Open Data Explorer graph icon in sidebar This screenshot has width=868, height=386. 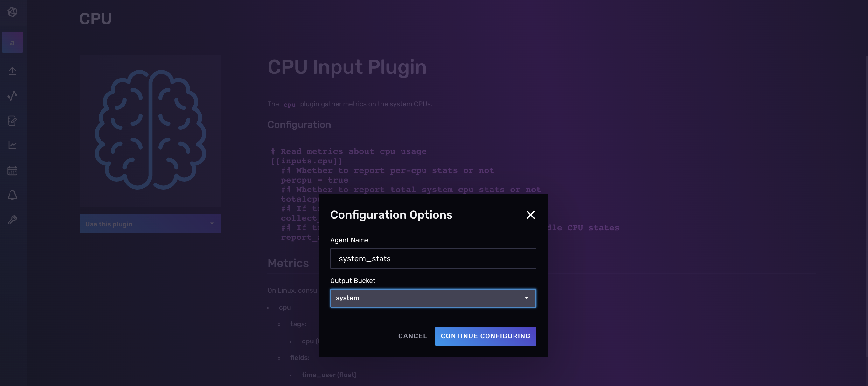tap(12, 96)
